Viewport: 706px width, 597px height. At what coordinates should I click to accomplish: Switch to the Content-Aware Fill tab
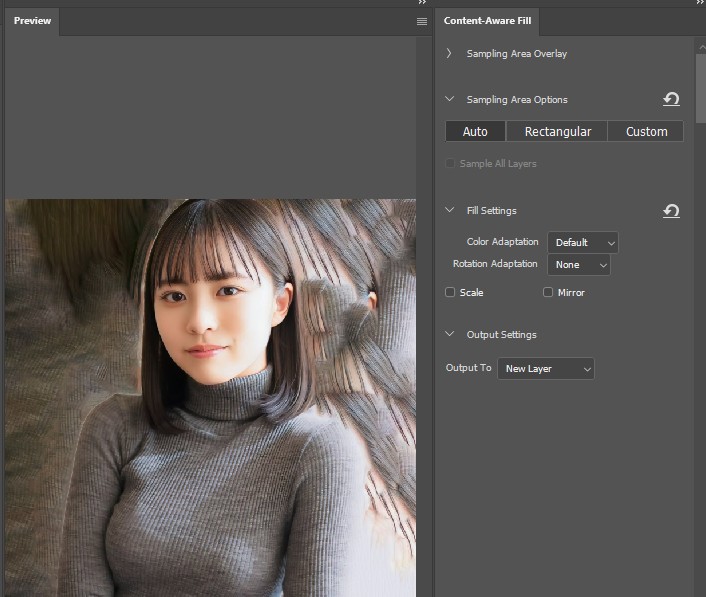pyautogui.click(x=487, y=21)
